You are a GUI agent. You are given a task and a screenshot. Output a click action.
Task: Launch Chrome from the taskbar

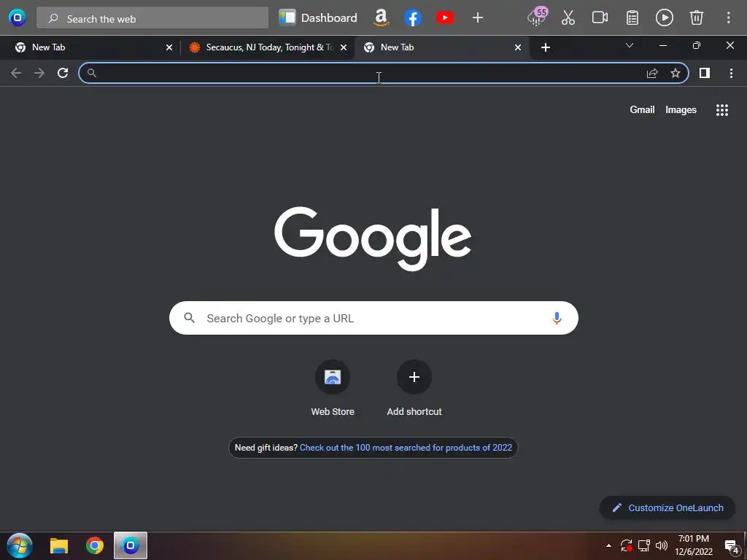[x=94, y=545]
